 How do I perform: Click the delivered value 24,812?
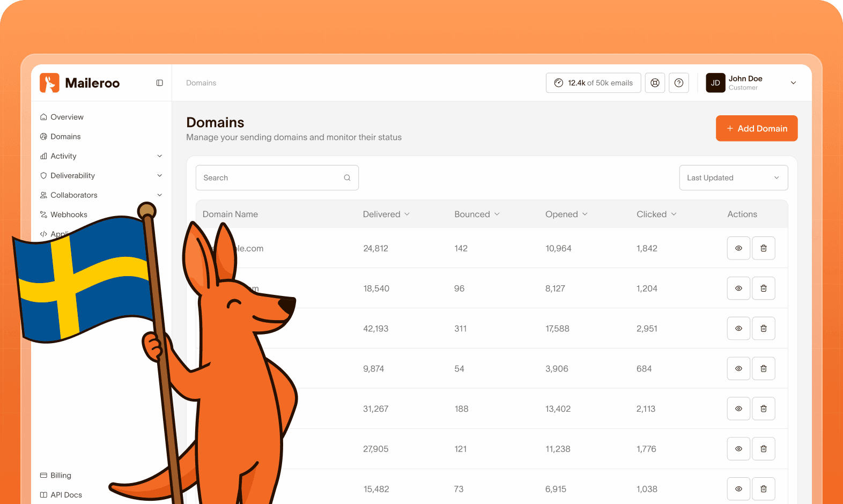(375, 249)
